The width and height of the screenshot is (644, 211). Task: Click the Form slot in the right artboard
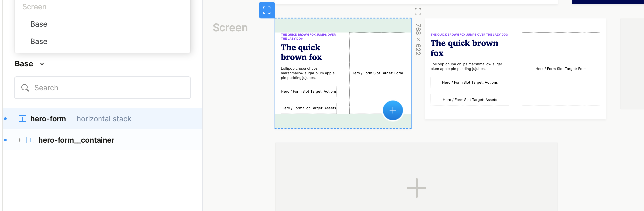click(561, 69)
